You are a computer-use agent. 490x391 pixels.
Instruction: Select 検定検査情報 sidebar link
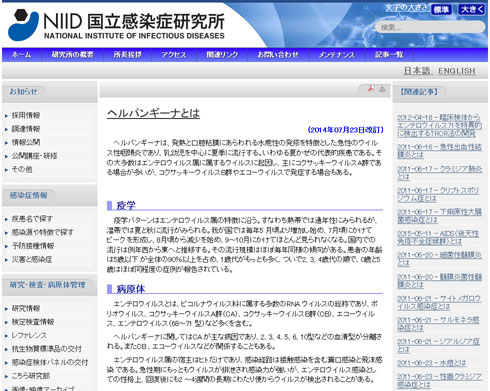pos(33,322)
